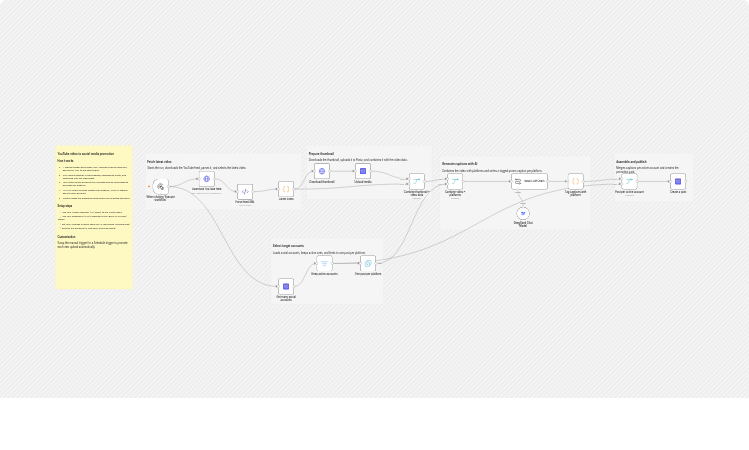Open the Upload media node
The width and height of the screenshot is (749, 450).
363,171
